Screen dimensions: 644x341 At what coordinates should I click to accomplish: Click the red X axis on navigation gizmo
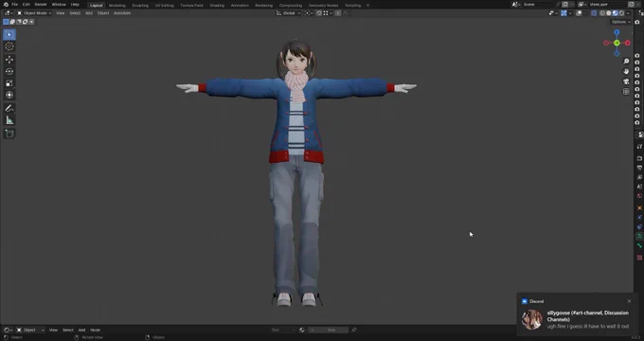point(628,43)
